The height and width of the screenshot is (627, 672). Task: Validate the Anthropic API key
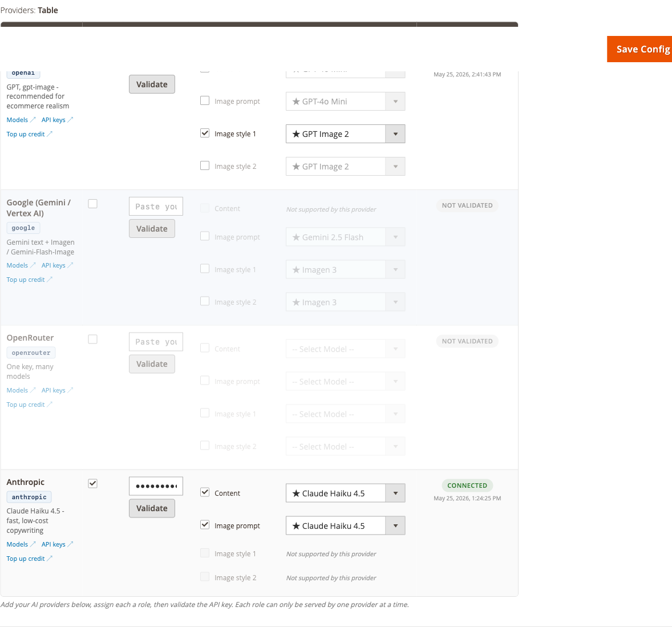(x=152, y=508)
